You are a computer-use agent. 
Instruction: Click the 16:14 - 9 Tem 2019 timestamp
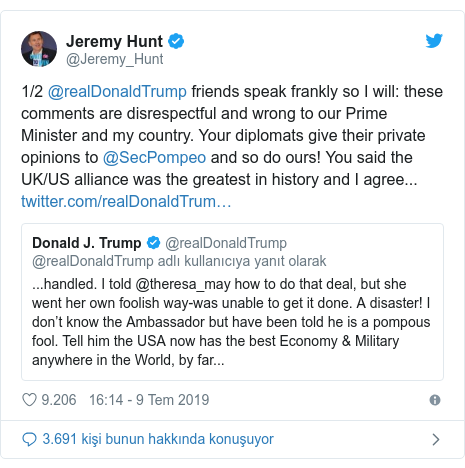(x=149, y=400)
